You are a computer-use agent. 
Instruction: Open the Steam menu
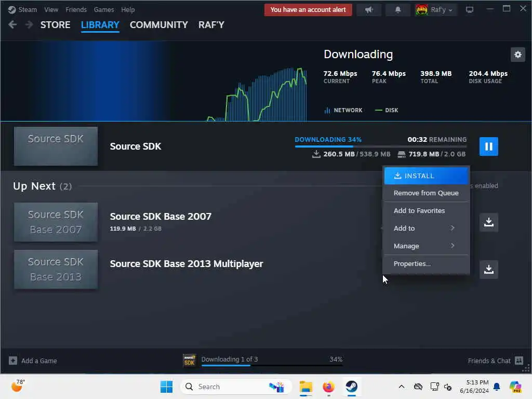click(x=28, y=10)
